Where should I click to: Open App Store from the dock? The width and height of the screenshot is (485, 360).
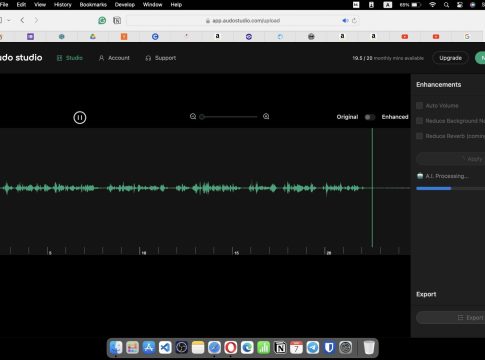[x=149, y=348]
